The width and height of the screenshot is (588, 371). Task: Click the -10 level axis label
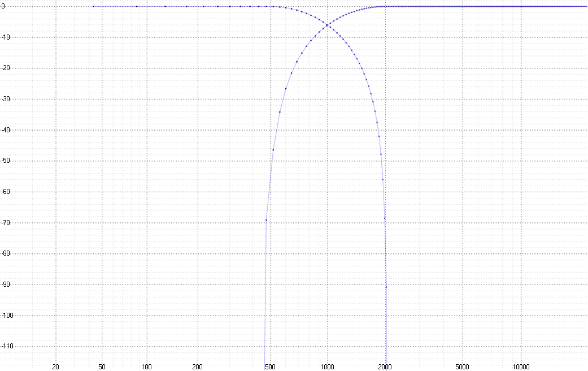coord(5,37)
